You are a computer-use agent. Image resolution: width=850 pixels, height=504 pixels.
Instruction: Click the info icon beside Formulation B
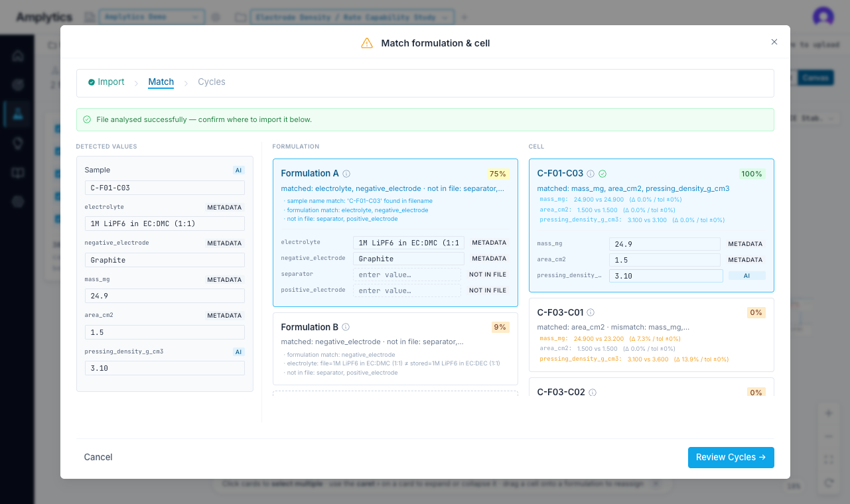pyautogui.click(x=346, y=327)
